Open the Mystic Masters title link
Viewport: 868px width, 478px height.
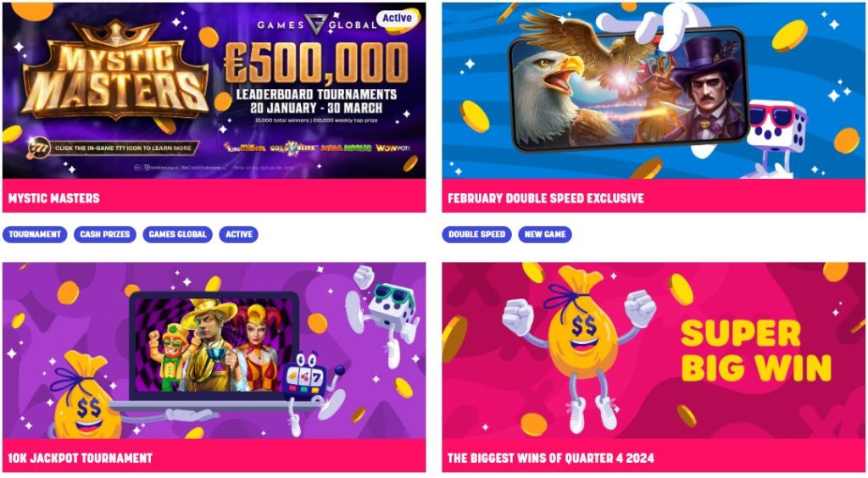pyautogui.click(x=53, y=198)
